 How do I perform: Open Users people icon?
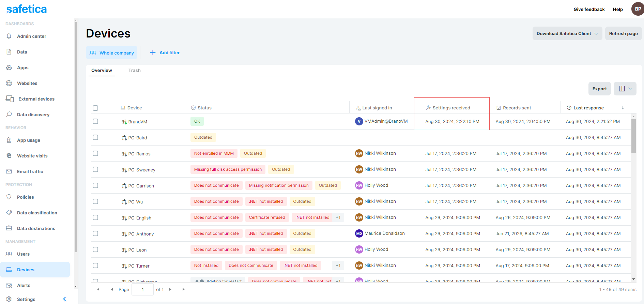(x=9, y=254)
